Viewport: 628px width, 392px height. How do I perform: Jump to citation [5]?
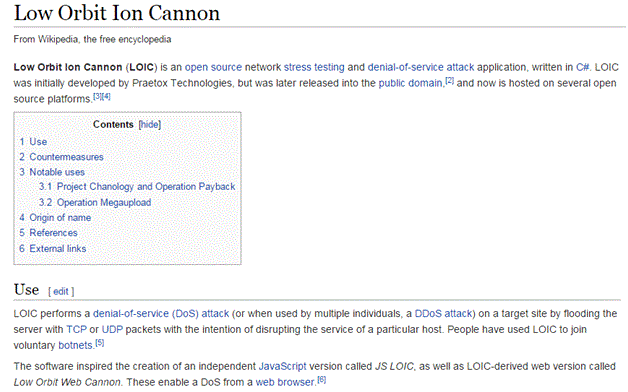[100, 343]
